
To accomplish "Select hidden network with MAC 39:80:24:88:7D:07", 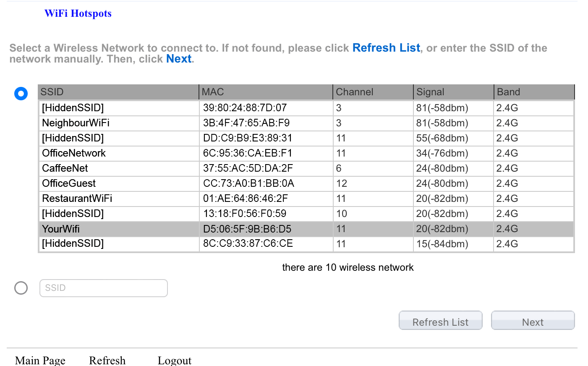I will 73,108.
